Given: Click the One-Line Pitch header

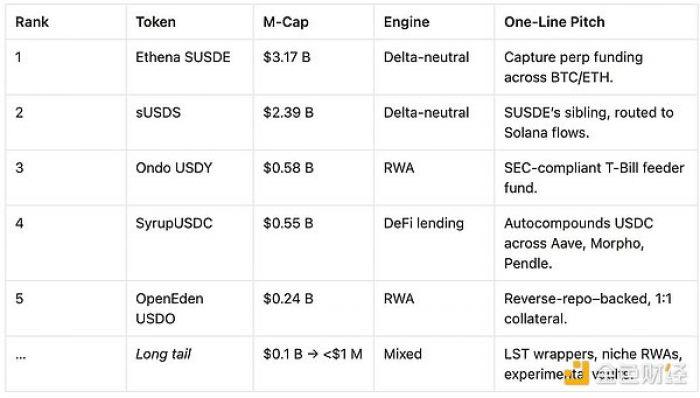Looking at the screenshot, I should 554,22.
